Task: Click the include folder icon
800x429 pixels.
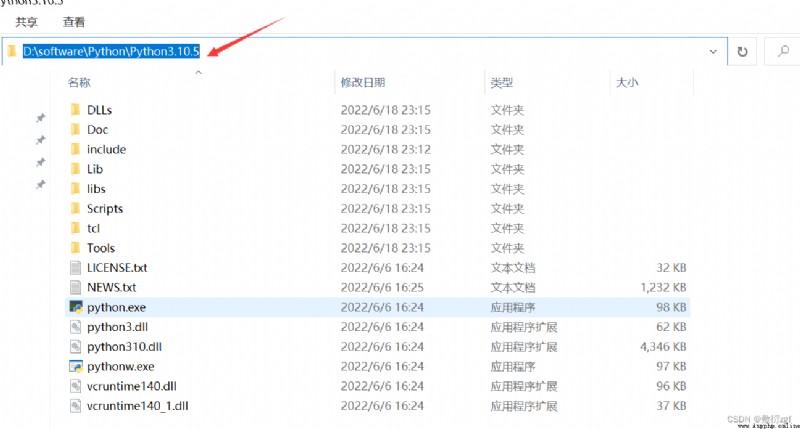Action: pyautogui.click(x=76, y=149)
